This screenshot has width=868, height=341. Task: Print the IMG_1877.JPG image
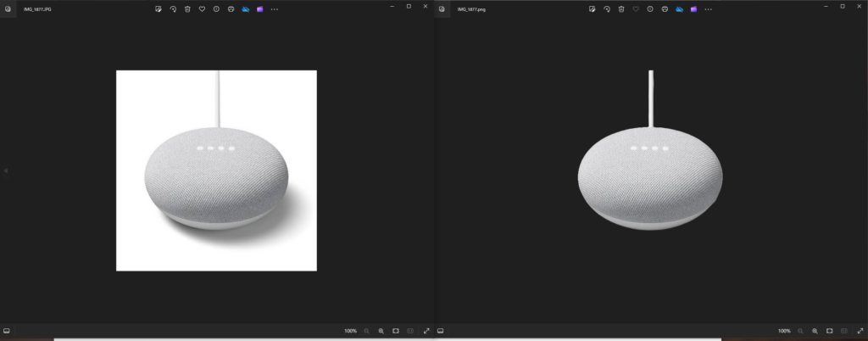click(x=231, y=8)
